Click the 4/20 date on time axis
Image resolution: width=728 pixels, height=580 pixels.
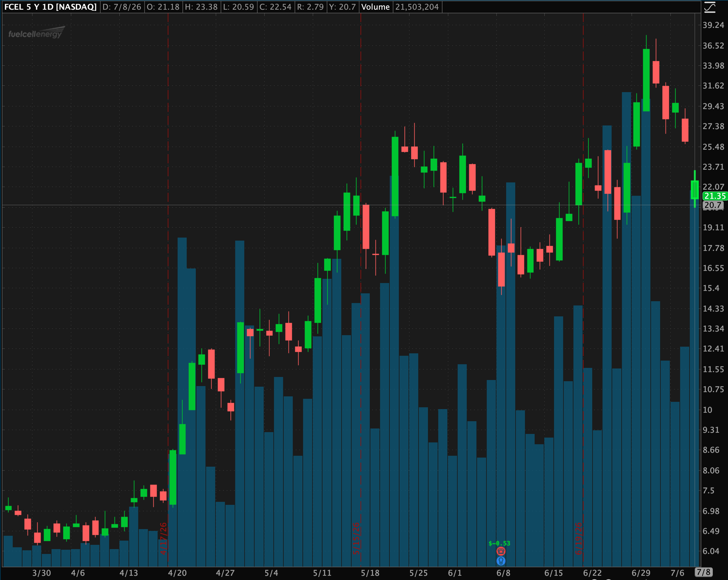pos(177,573)
